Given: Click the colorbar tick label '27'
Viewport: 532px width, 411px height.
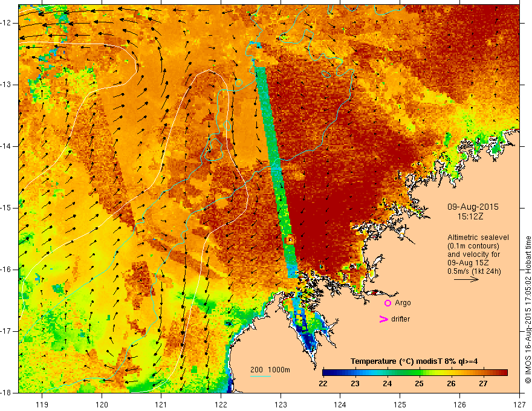Looking at the screenshot, I should (x=483, y=384).
